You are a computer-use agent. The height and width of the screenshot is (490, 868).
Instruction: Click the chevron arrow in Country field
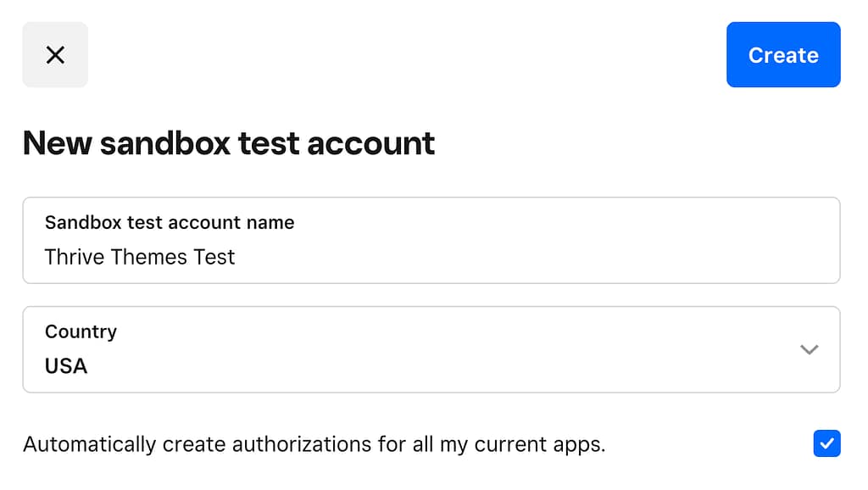click(810, 349)
